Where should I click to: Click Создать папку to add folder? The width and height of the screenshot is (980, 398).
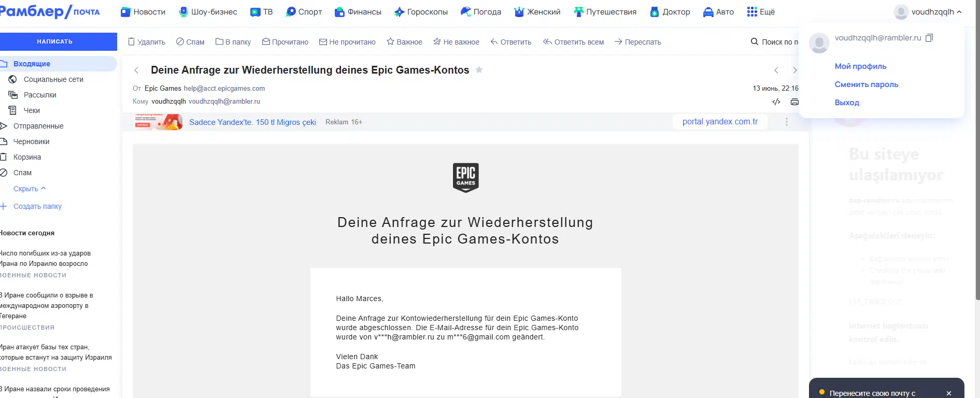(31, 206)
